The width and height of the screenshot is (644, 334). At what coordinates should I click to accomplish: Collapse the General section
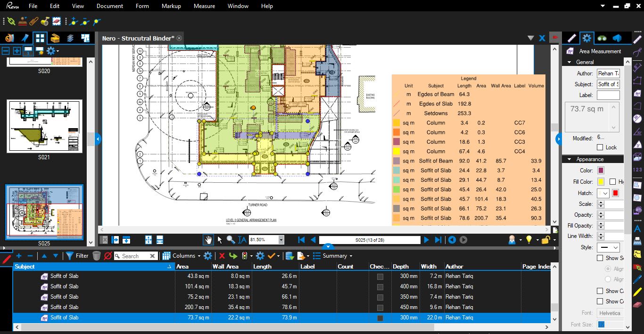point(570,62)
